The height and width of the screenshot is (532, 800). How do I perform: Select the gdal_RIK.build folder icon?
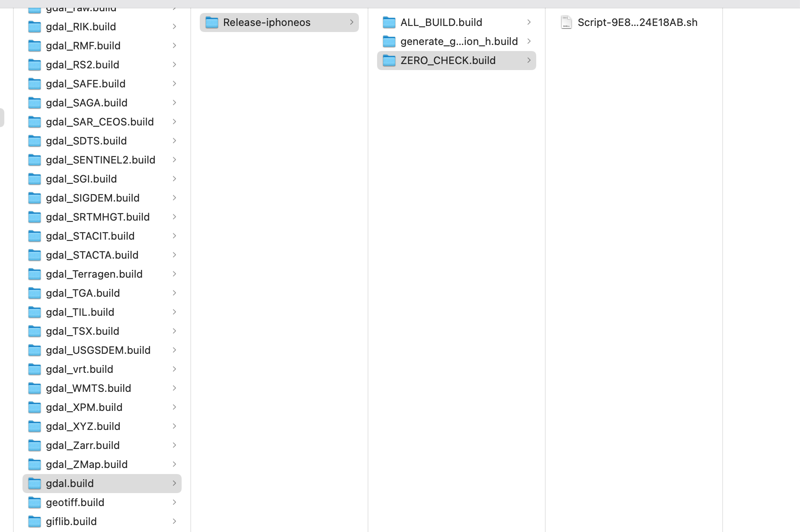click(34, 26)
